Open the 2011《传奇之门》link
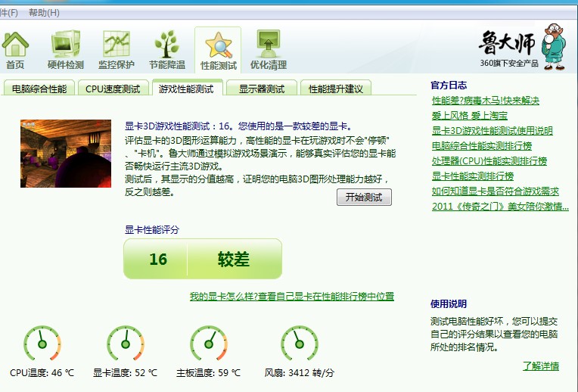This screenshot has height=392, width=578. pos(500,206)
